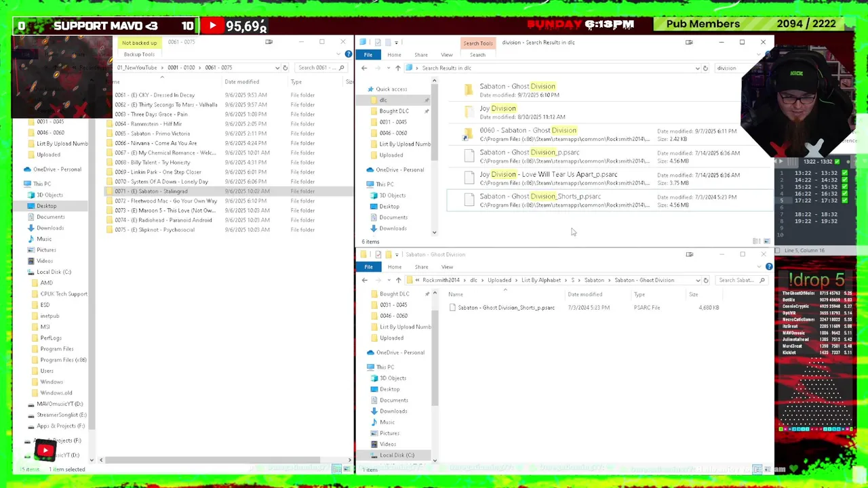The width and height of the screenshot is (868, 488).
Task: Click Joy Division folder icon in search results
Action: 468,112
